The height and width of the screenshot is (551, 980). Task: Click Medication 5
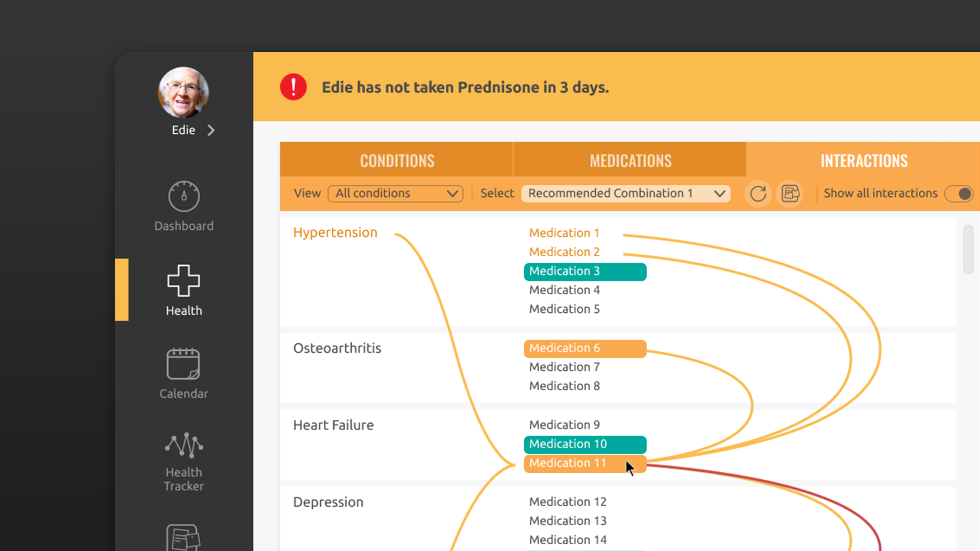(564, 309)
